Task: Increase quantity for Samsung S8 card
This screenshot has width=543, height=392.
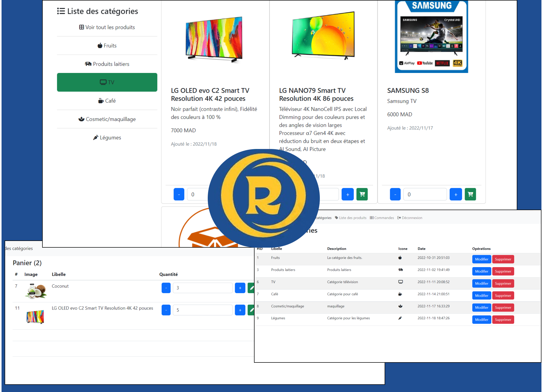Action: click(456, 194)
